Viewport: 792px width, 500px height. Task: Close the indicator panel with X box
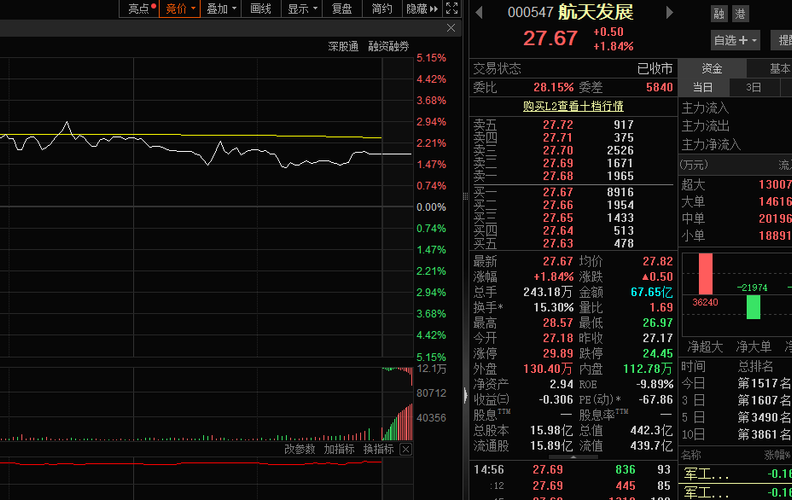pyautogui.click(x=405, y=449)
